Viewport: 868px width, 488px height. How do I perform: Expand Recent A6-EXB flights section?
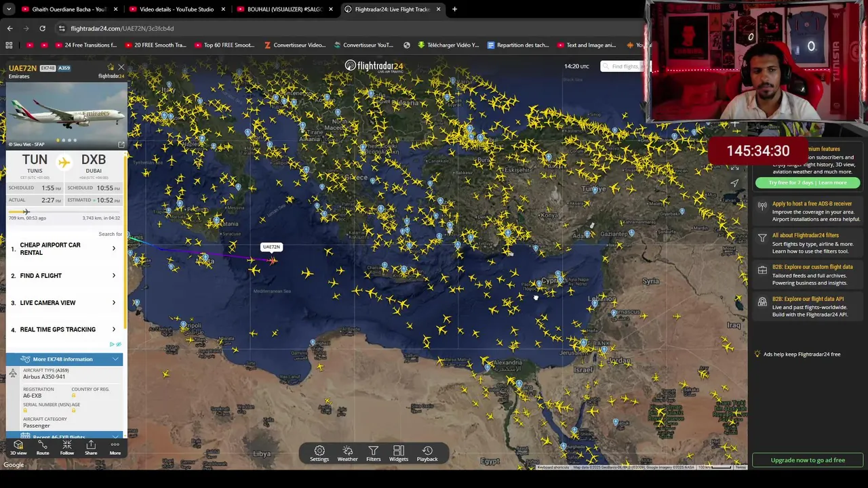[64, 436]
